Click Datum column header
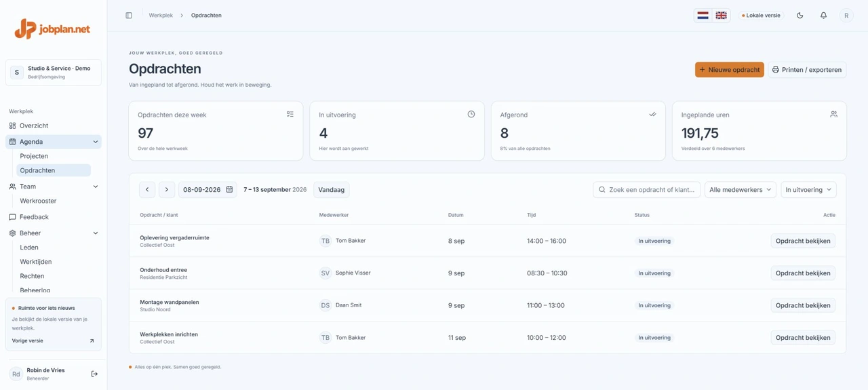Image resolution: width=868 pixels, height=390 pixels. (456, 215)
